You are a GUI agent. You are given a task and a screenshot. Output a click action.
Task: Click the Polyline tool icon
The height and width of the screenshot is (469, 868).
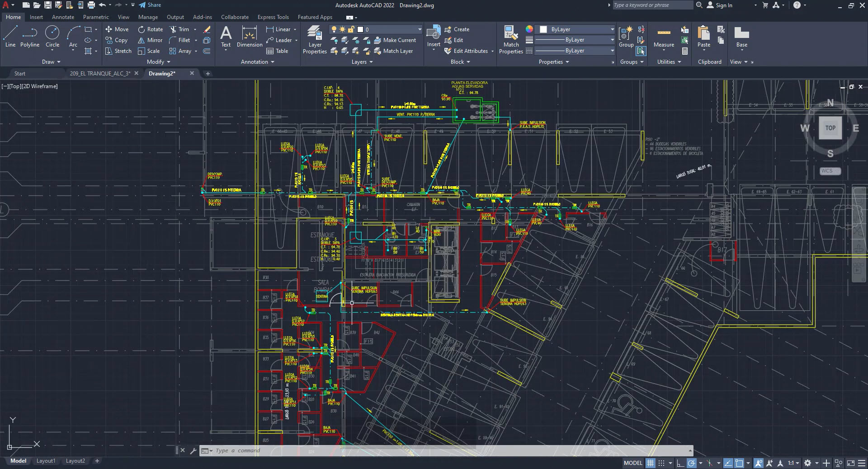tap(30, 36)
